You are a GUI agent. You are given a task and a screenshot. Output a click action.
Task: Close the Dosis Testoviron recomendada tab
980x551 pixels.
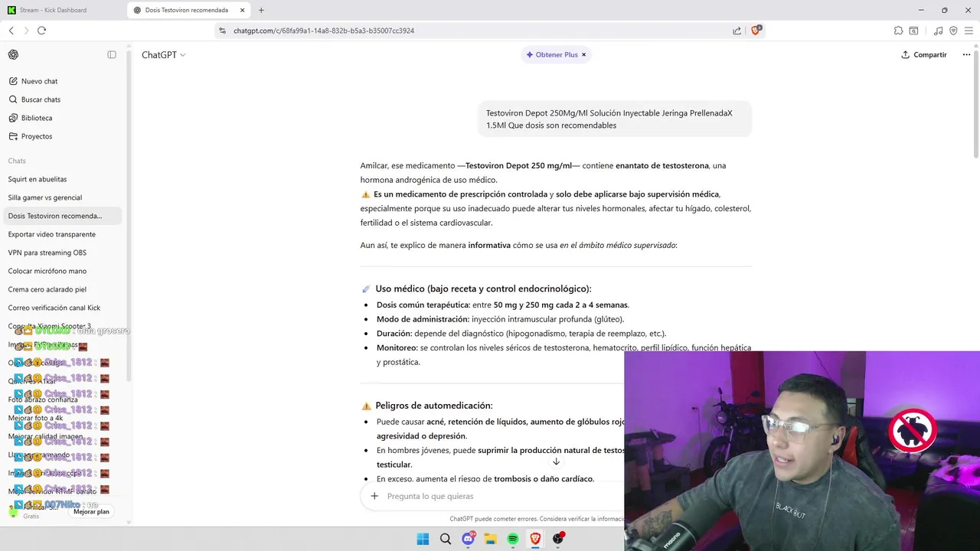click(x=242, y=10)
